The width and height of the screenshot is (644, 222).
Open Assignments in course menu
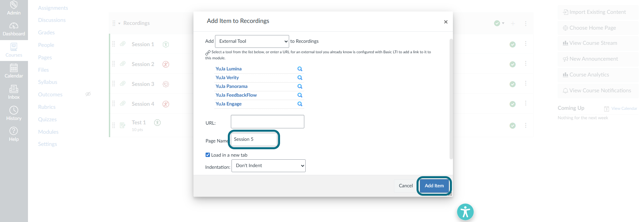pos(53,8)
